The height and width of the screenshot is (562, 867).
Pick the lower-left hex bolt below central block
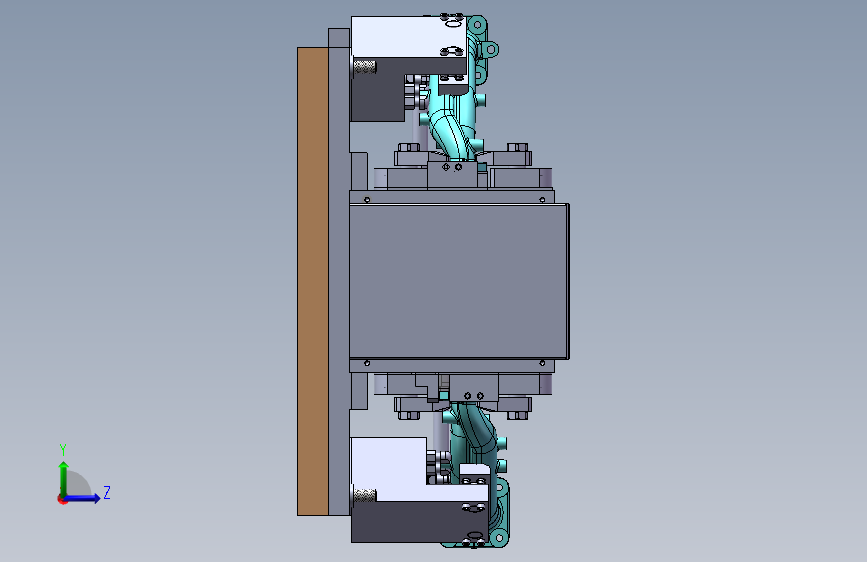(409, 415)
